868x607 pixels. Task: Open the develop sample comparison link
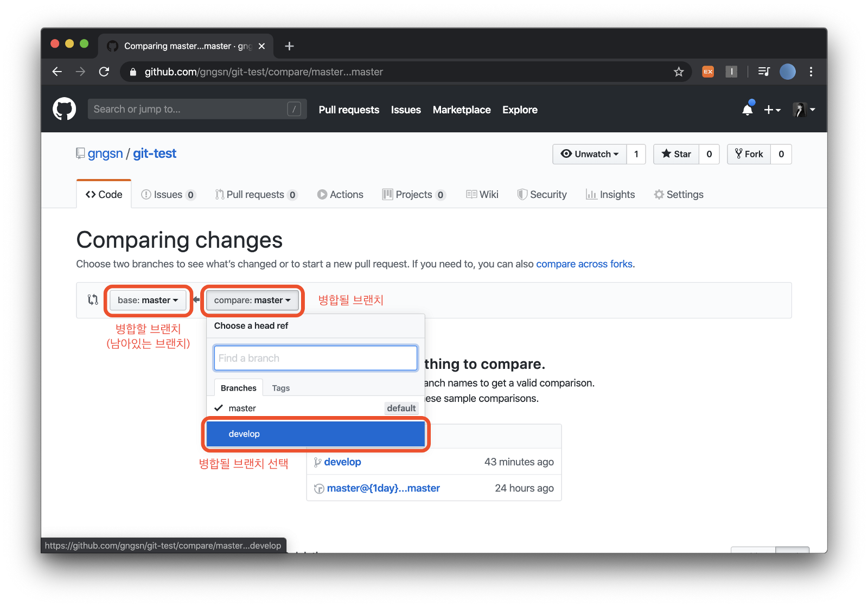(x=342, y=462)
